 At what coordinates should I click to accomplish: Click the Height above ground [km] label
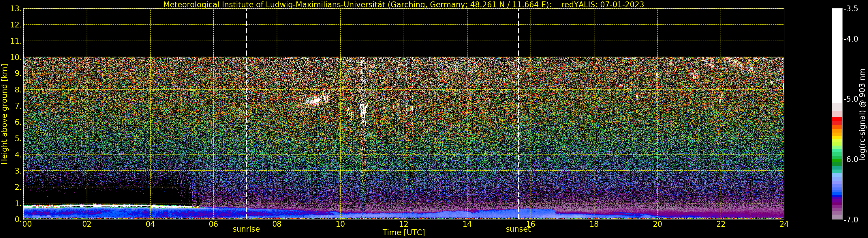point(4,114)
